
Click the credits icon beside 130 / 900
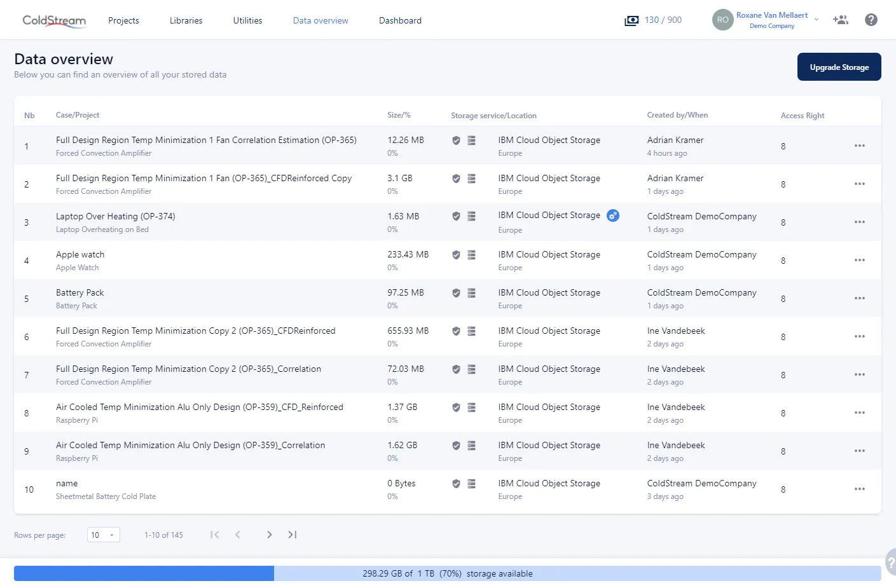631,20
